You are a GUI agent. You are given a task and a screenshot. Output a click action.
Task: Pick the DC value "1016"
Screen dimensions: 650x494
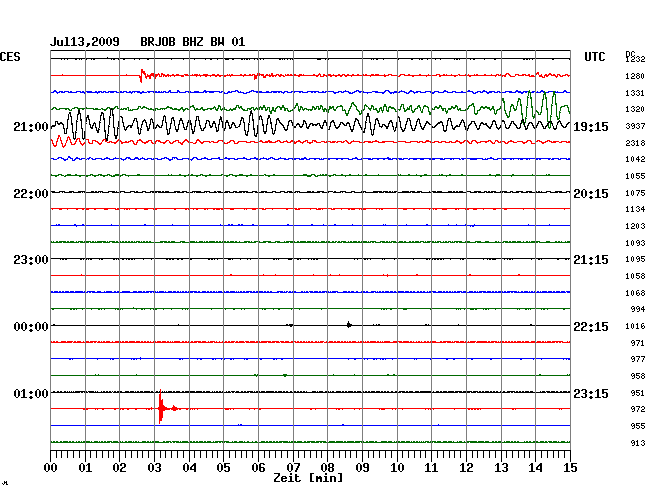click(635, 326)
